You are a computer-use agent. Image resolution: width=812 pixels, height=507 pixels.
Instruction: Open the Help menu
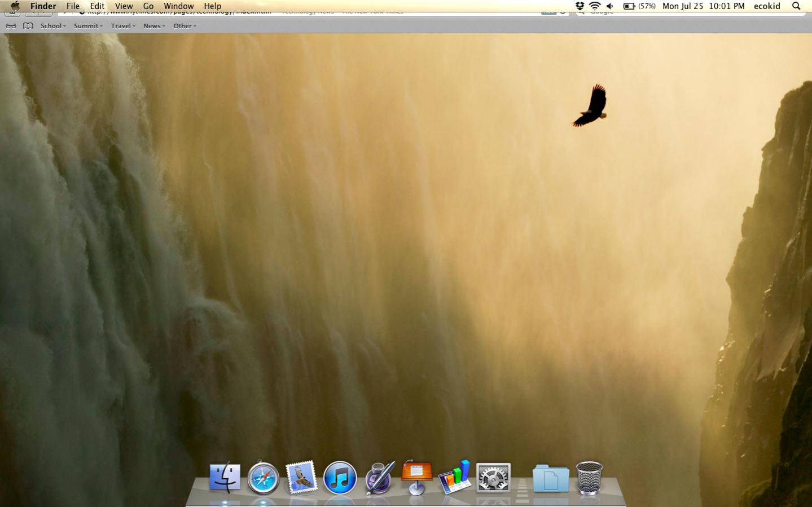coord(213,6)
